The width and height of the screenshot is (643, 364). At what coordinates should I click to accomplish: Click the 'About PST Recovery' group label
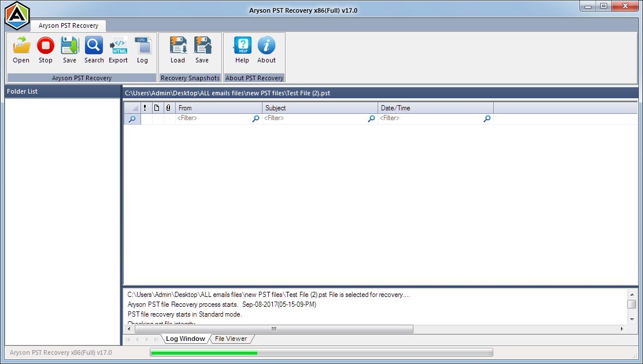pyautogui.click(x=254, y=78)
